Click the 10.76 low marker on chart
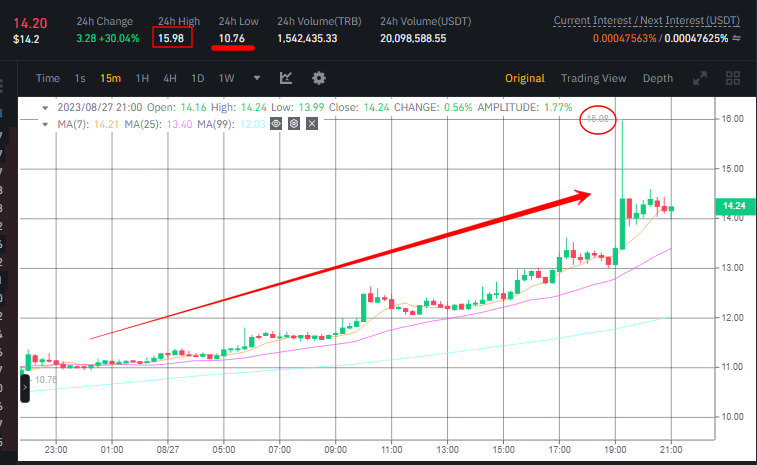Screen dimensions: 757x465 pyautogui.click(x=46, y=380)
